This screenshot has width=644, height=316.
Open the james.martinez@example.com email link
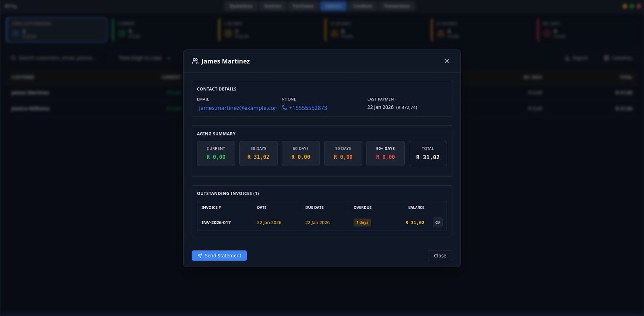click(x=237, y=108)
